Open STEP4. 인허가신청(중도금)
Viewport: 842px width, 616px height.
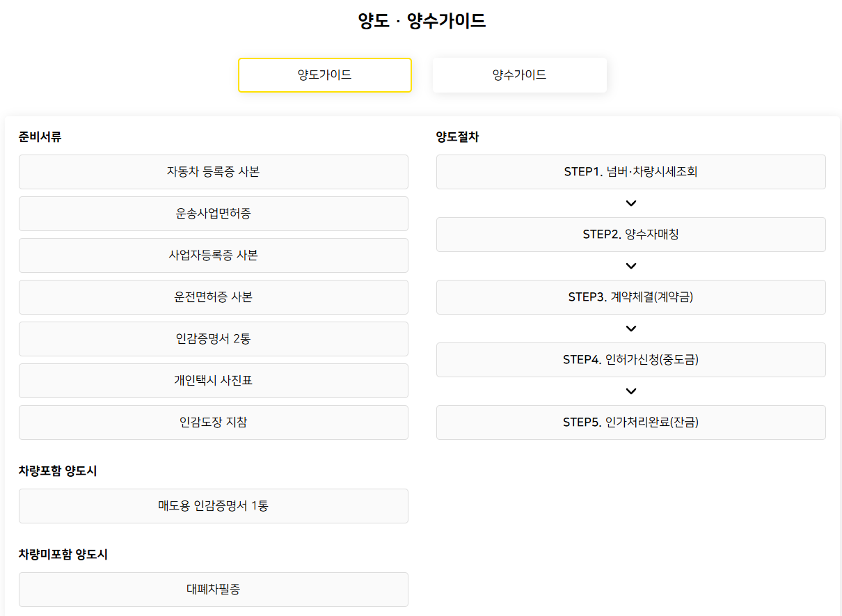(631, 360)
